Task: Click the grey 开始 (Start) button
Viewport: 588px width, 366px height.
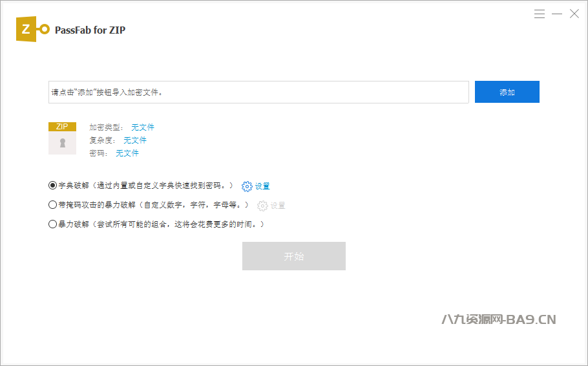Action: point(293,256)
